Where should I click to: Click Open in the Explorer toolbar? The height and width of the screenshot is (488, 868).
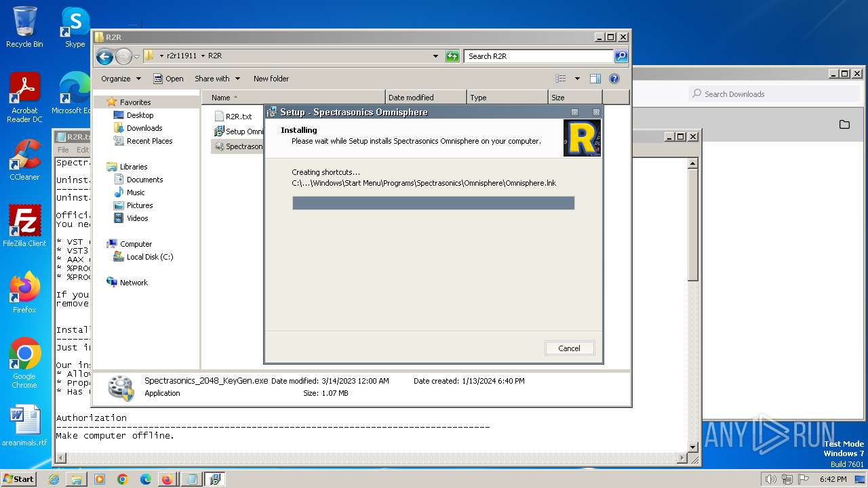(168, 79)
